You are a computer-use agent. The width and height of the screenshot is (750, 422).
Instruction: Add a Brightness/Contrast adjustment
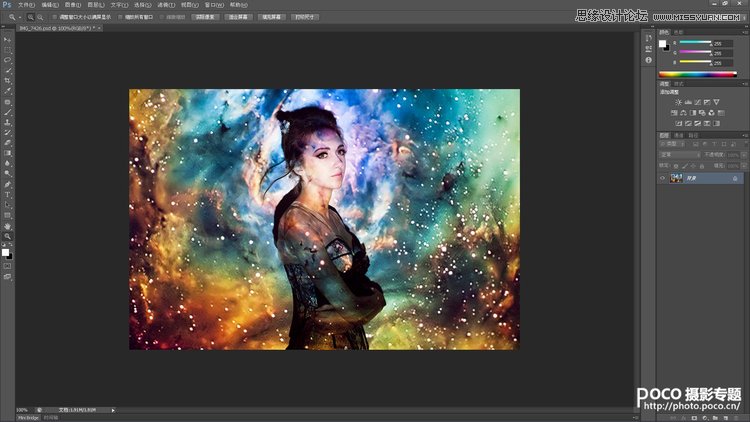click(678, 102)
